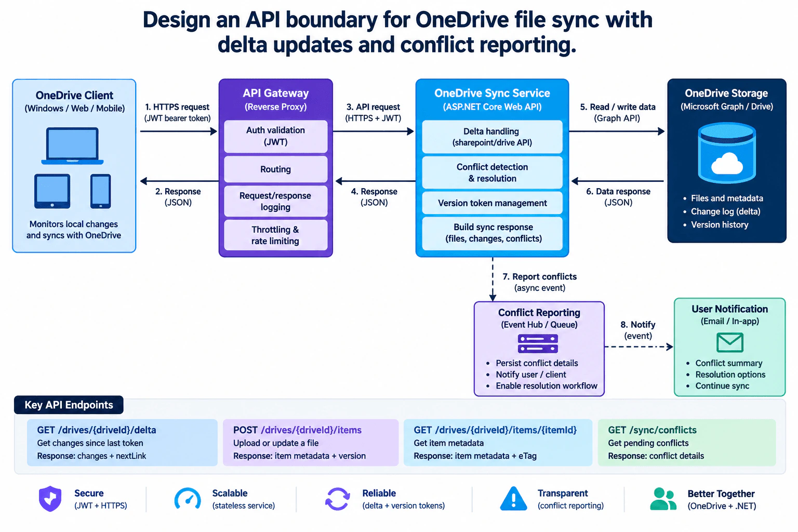Click the server queue icon in Conflict Reporting
Image resolution: width=798 pixels, height=532 pixels.
[538, 344]
